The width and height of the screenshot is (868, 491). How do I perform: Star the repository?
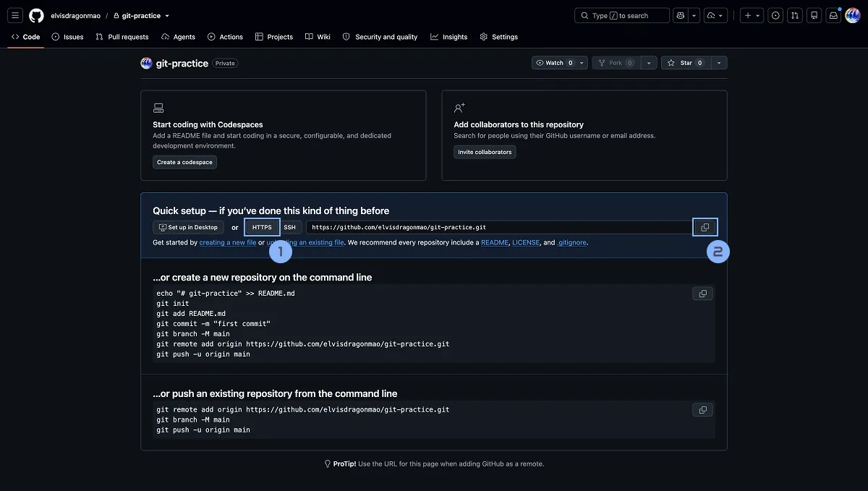686,63
